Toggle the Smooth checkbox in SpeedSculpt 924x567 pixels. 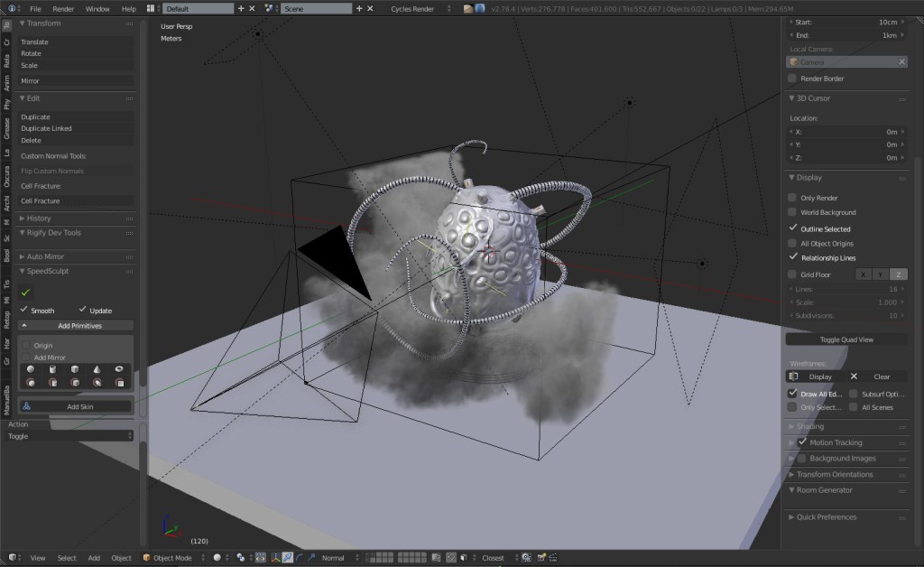24,310
